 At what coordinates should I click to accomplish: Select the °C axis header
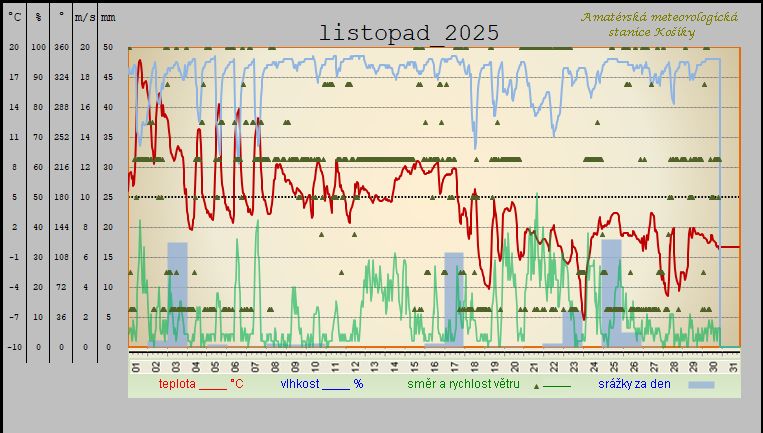tap(14, 18)
